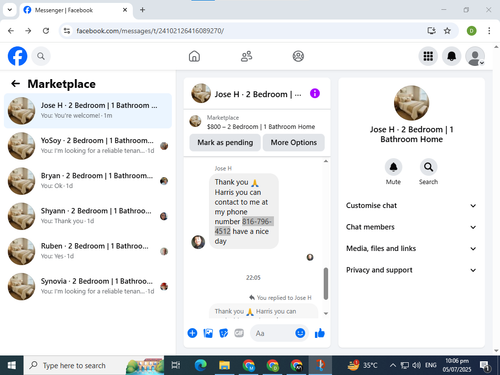Image resolution: width=500 pixels, height=375 pixels.
Task: Click the chat scrollbar thumb
Action: pyautogui.click(x=326, y=283)
